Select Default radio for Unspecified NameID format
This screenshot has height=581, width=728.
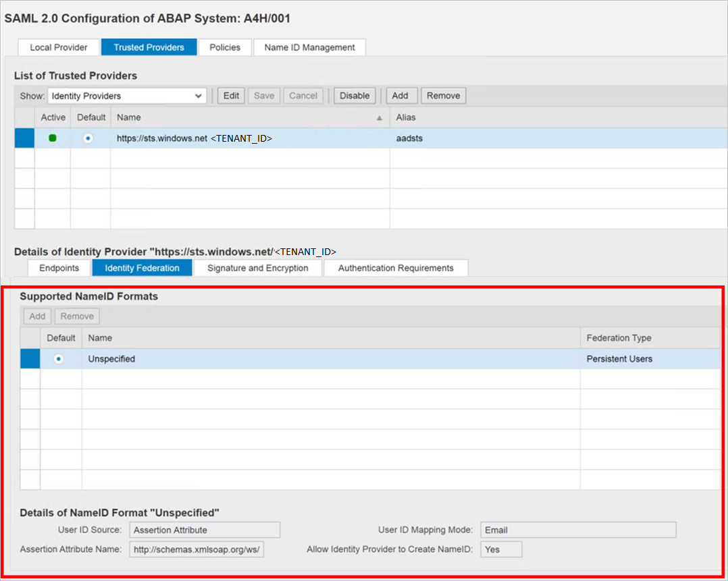click(x=60, y=358)
